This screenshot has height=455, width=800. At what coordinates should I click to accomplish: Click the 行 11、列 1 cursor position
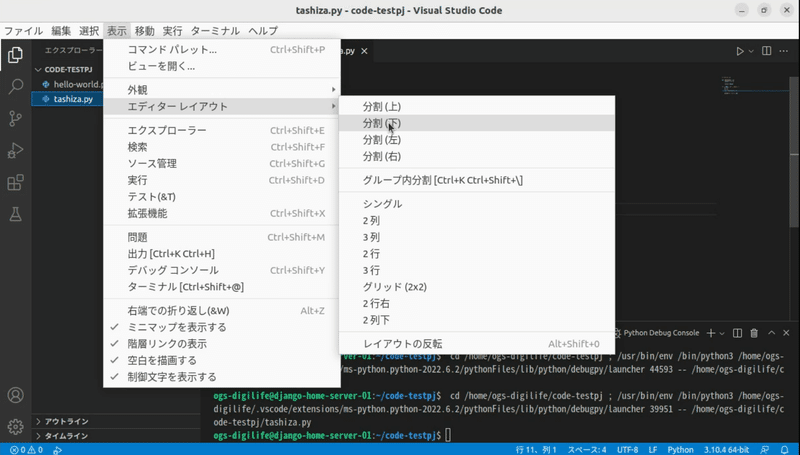(x=536, y=450)
